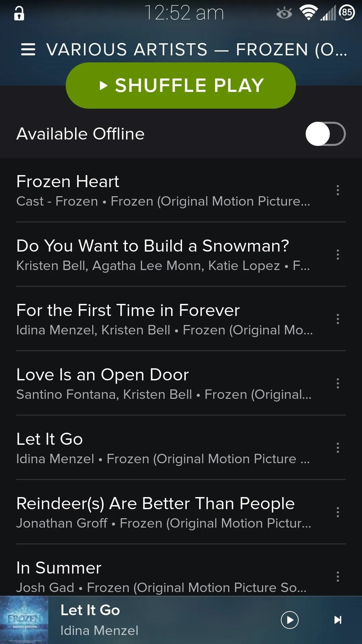
Task: Open overflow menu for Reindeer(s) Are Better Than People
Action: 338,512
